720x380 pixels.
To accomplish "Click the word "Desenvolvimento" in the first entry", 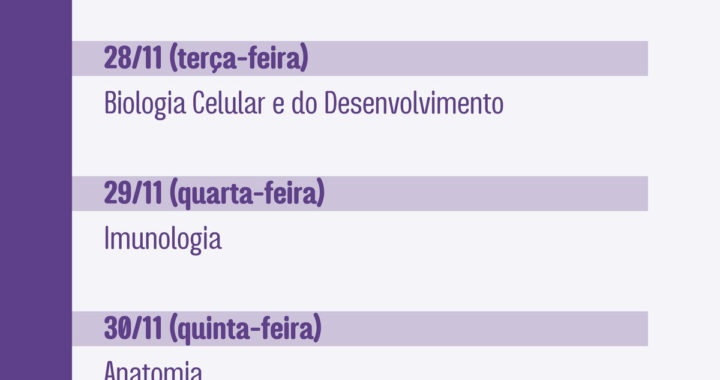I will tap(414, 103).
